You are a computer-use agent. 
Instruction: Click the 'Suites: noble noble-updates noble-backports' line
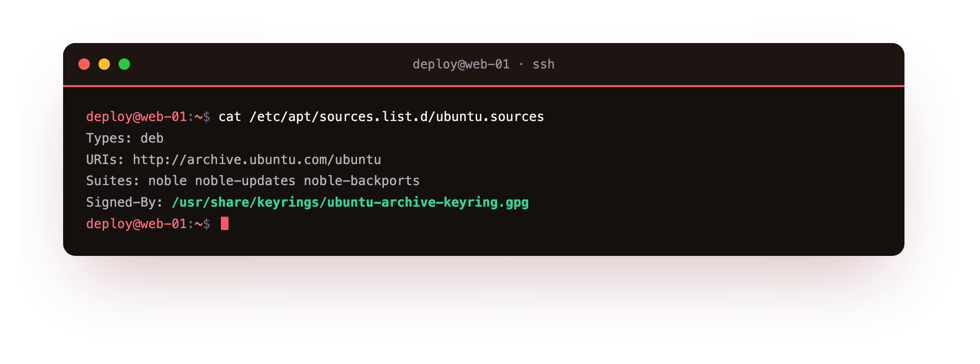coord(253,181)
